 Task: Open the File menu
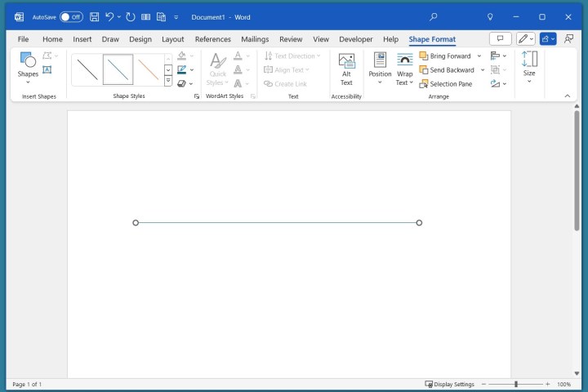(x=23, y=39)
